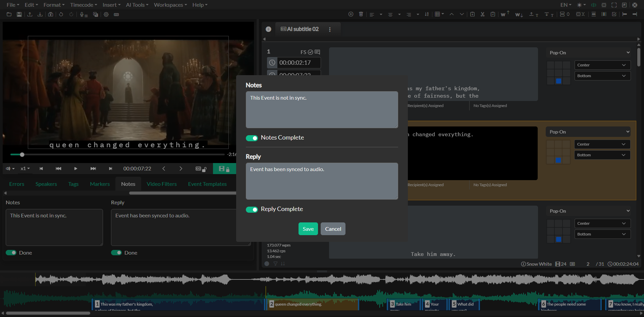Select bottom-center position cell for event 1
This screenshot has width=644, height=317.
(x=558, y=81)
